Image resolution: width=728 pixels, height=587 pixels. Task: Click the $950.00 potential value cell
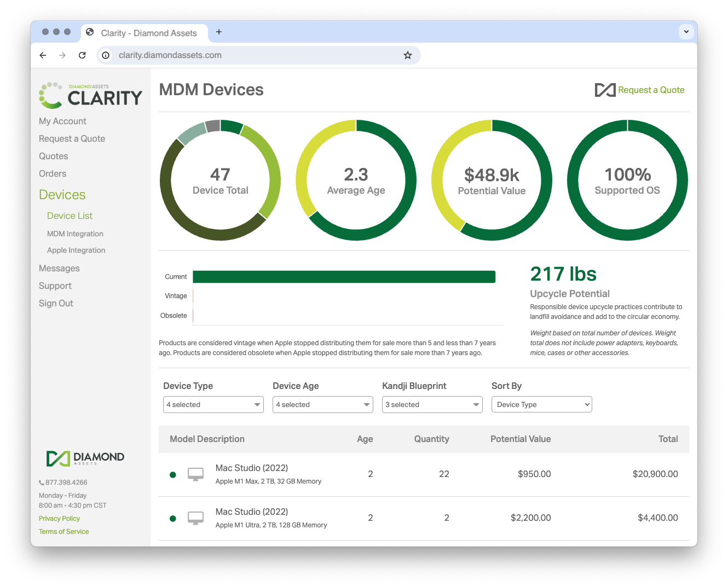click(534, 474)
